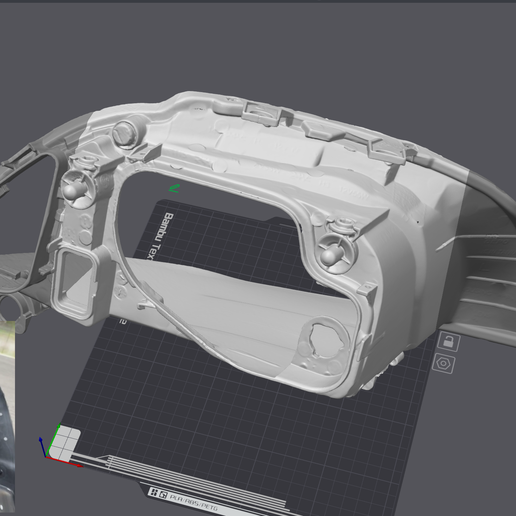
Task: Select the PLA/ABS/PETG plate type label
Action: pos(193,503)
